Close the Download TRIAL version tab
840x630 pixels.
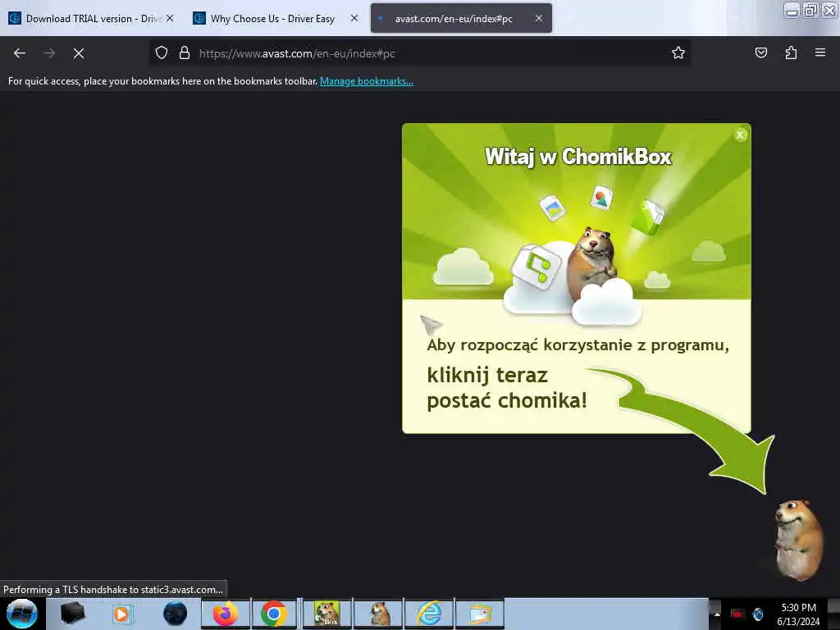170,18
